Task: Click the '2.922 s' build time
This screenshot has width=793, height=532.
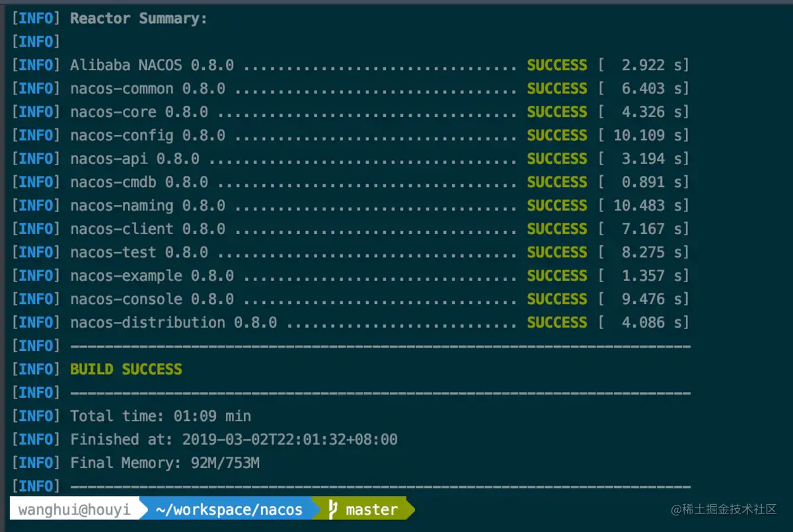Action: click(x=651, y=65)
